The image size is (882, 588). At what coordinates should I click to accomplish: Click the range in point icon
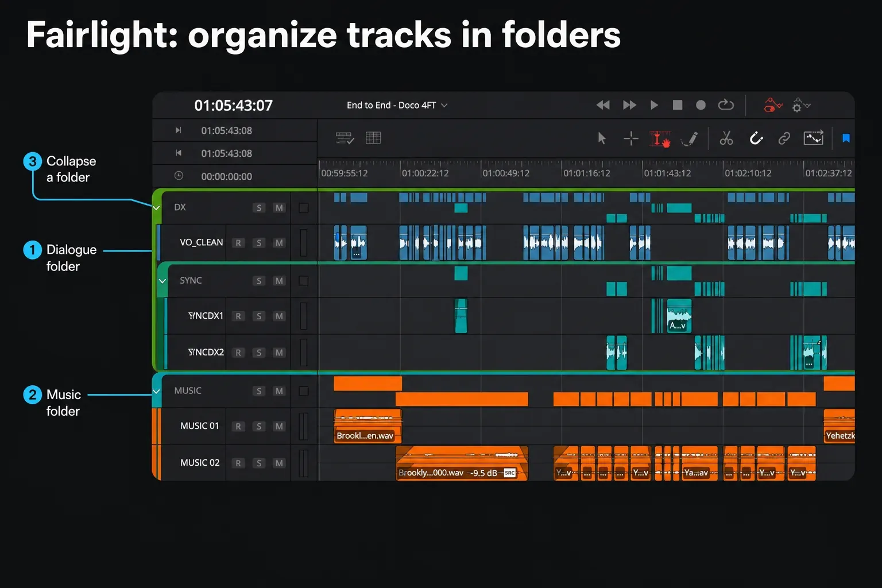(179, 130)
